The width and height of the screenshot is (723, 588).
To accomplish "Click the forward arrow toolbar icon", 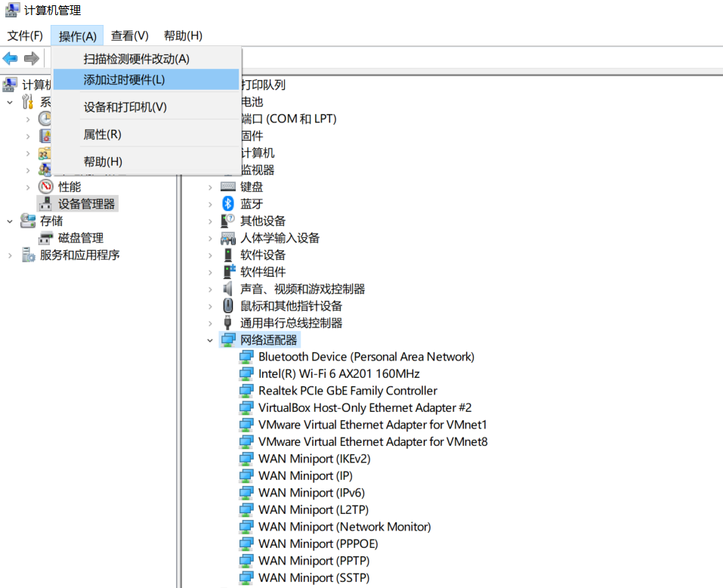I will point(32,58).
